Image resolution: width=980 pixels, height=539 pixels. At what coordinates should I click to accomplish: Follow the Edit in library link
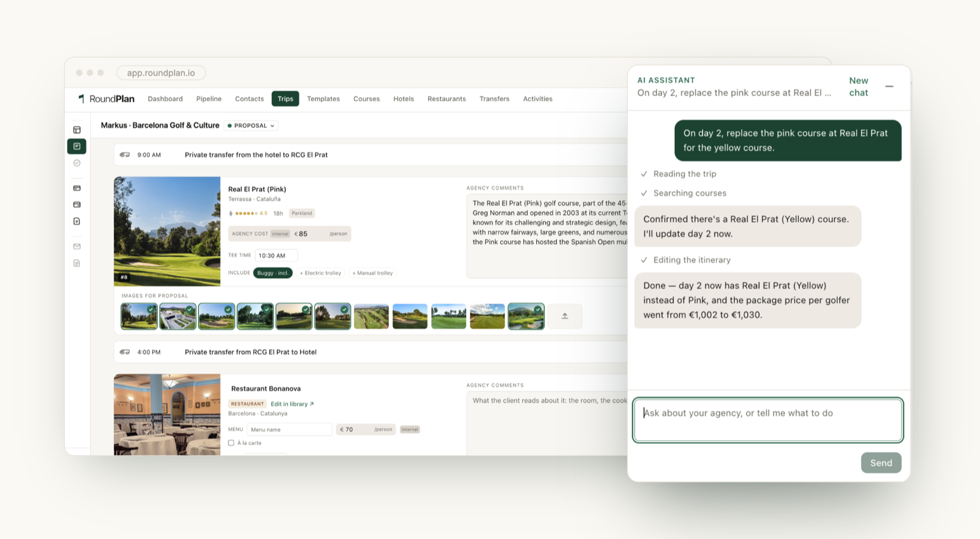pyautogui.click(x=292, y=404)
